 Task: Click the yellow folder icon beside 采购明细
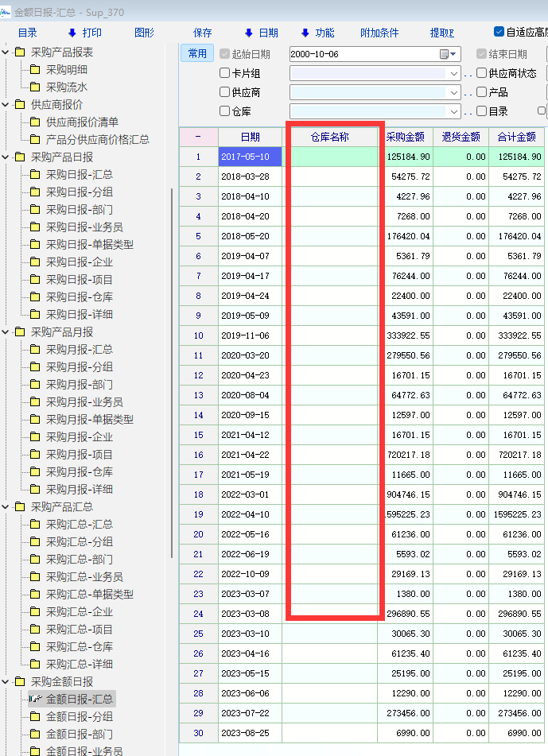(34, 70)
